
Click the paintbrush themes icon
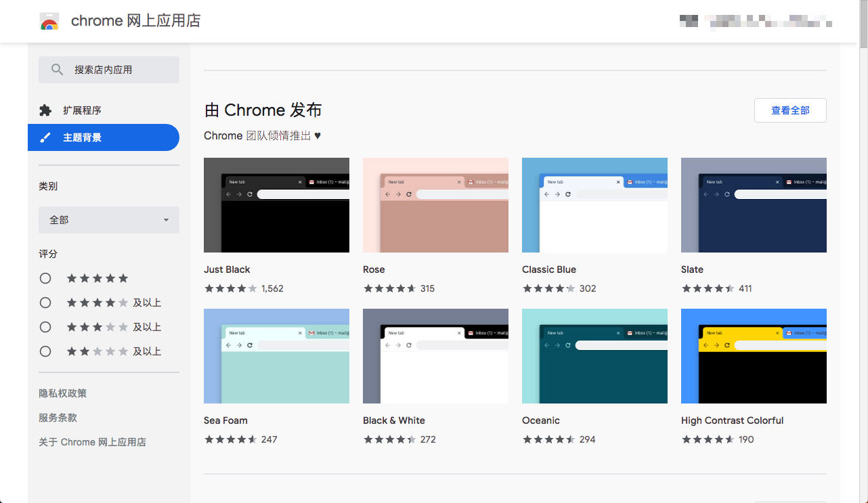coord(45,137)
